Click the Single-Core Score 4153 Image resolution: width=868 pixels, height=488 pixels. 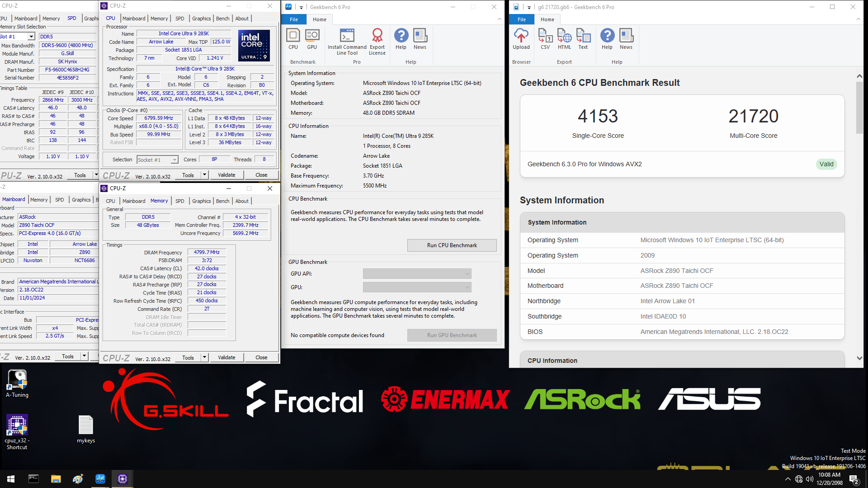[598, 116]
